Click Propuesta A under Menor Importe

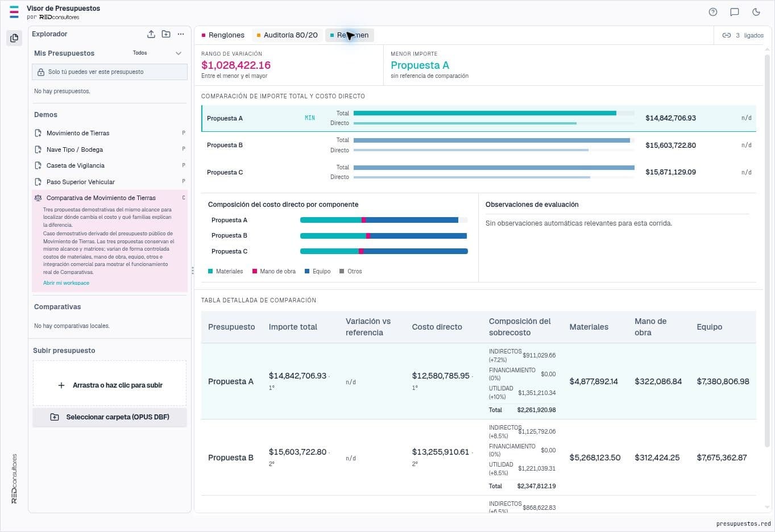(x=420, y=65)
